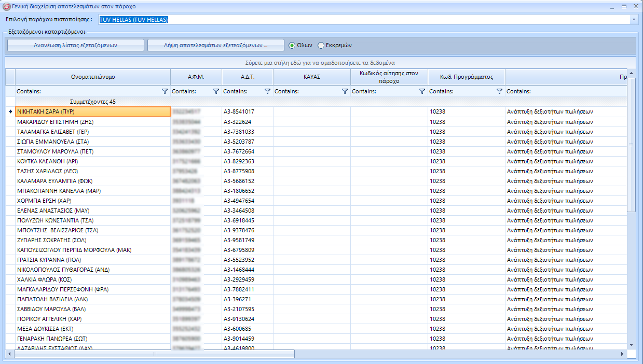Select the Όλων radio button
The image size is (643, 364).
(x=292, y=45)
